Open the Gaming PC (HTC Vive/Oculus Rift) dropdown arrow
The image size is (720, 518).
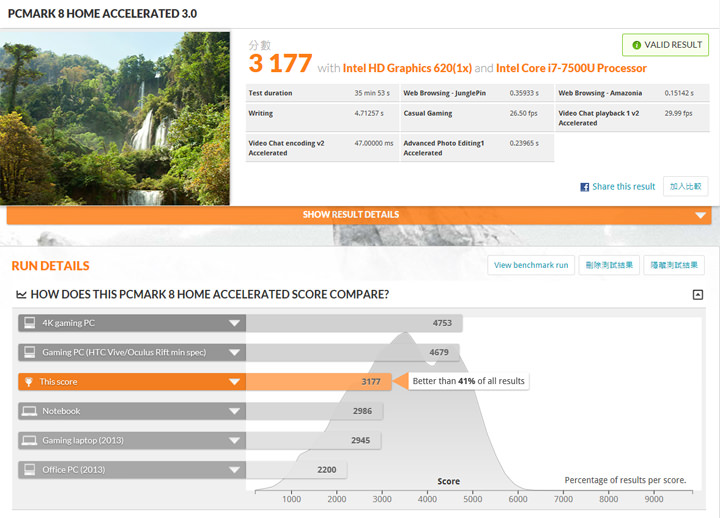(234, 353)
